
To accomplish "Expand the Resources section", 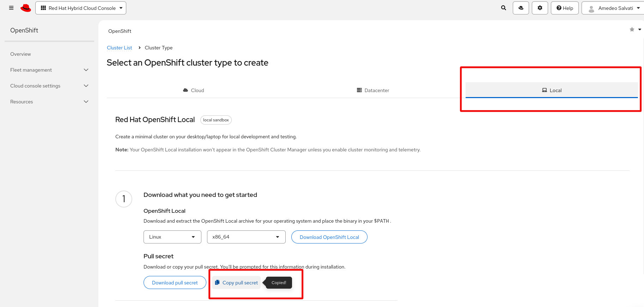I will coord(49,102).
